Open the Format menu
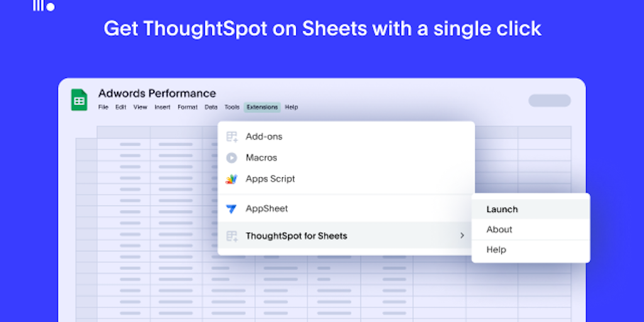This screenshot has width=644, height=322. [x=187, y=107]
